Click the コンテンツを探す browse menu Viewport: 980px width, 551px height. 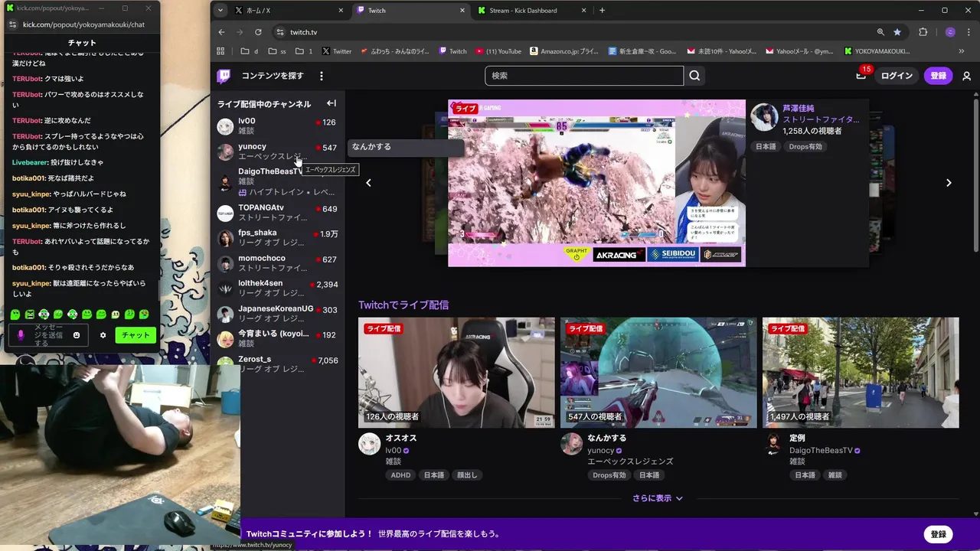point(273,76)
